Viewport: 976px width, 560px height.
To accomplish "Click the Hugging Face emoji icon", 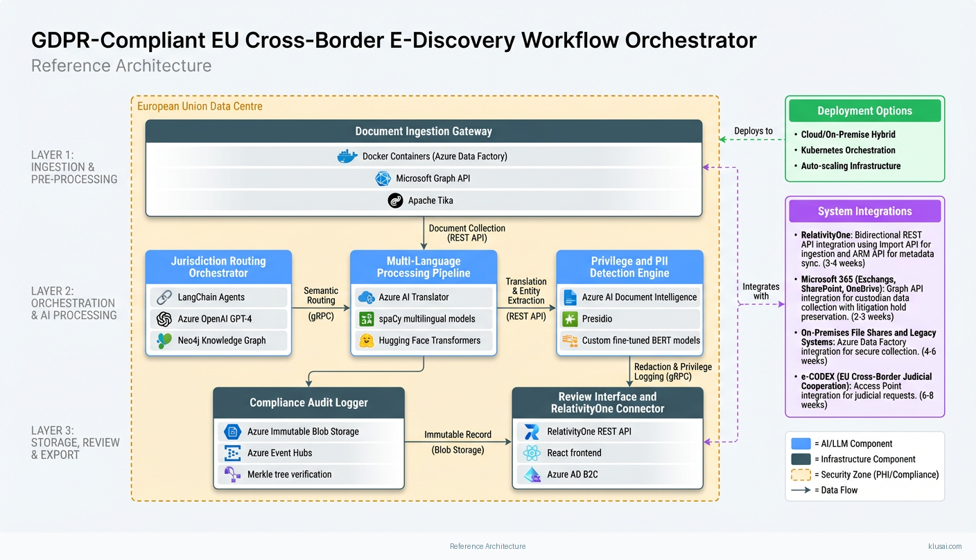I will point(366,340).
